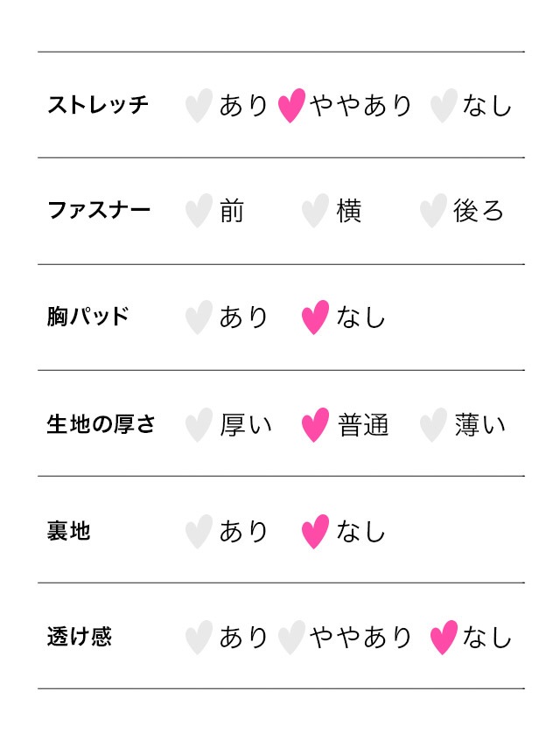The width and height of the screenshot is (560, 747).
Task: Click the gray heart beside ストレッチ あり
Action: [x=199, y=105]
